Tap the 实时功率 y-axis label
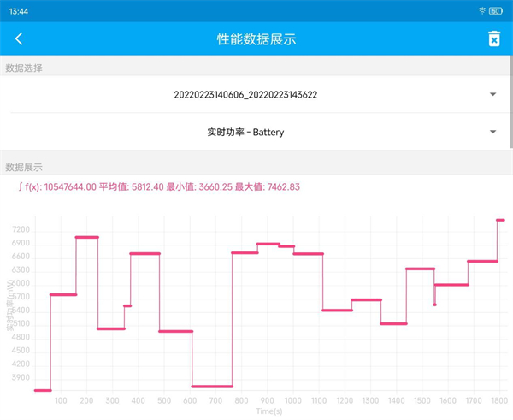The height and width of the screenshot is (420, 513). (x=9, y=306)
